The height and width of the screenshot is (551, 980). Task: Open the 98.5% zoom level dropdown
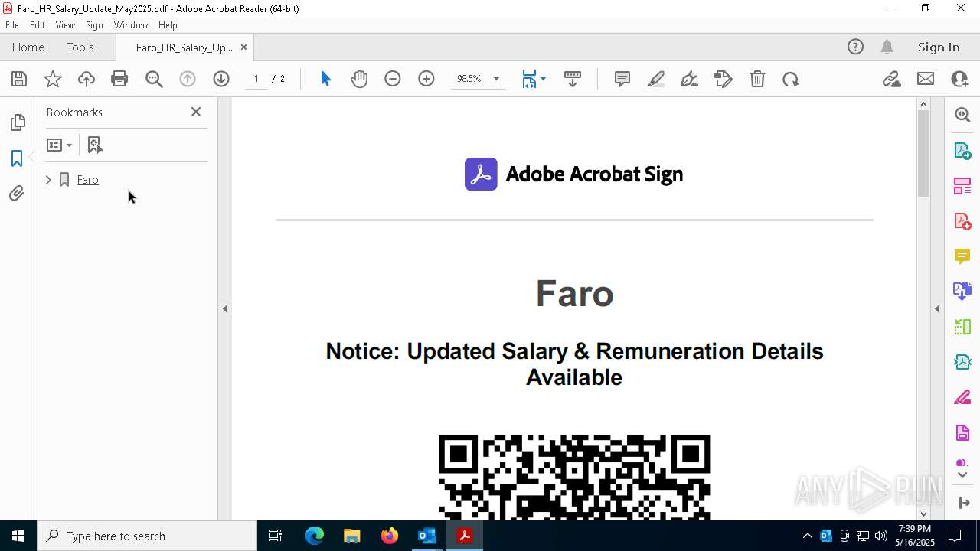click(496, 79)
